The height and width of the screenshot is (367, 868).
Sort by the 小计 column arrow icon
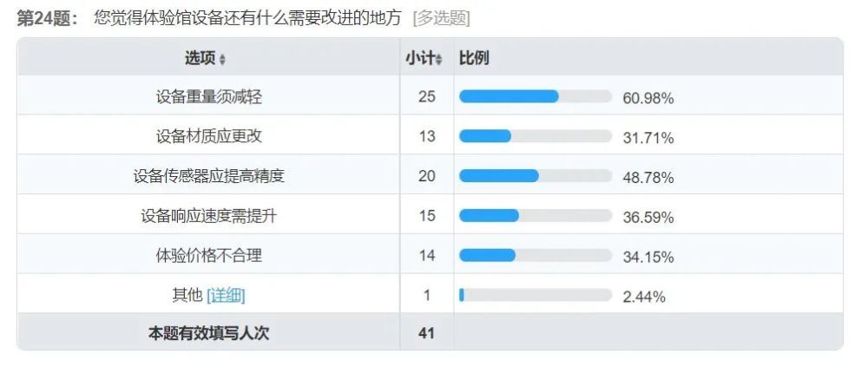(439, 59)
